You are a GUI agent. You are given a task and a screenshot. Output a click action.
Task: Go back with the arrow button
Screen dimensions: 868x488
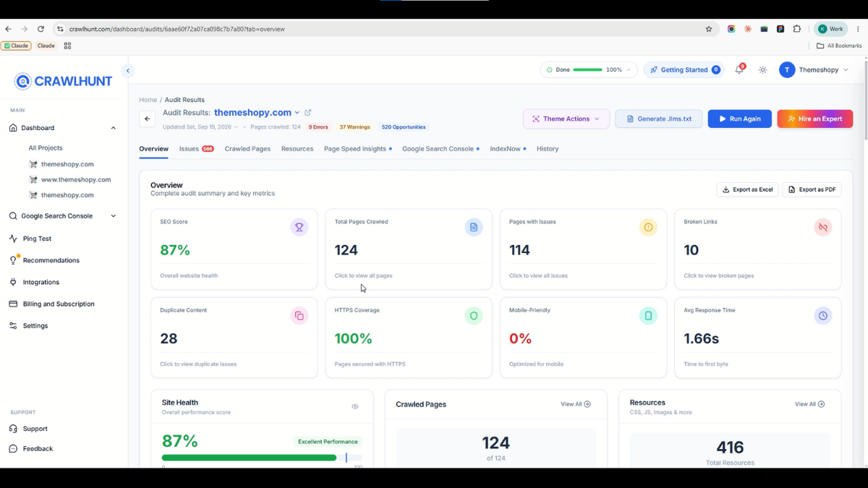pos(148,119)
